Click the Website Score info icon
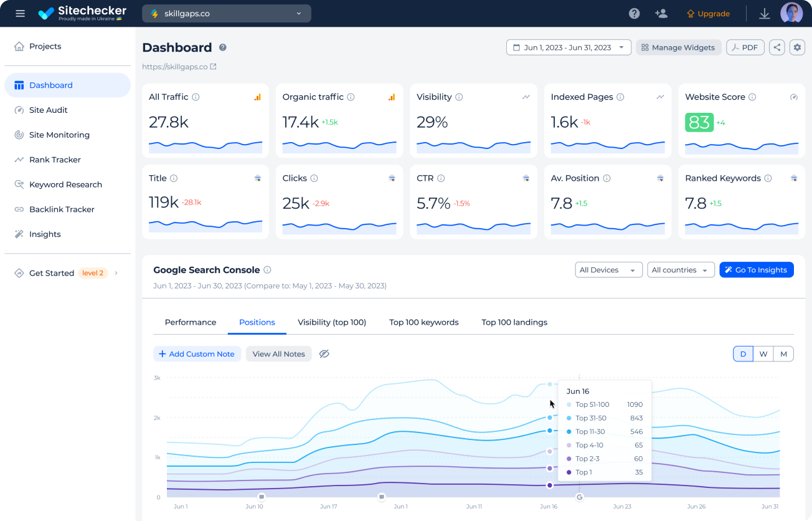This screenshot has height=521, width=812. tap(752, 97)
